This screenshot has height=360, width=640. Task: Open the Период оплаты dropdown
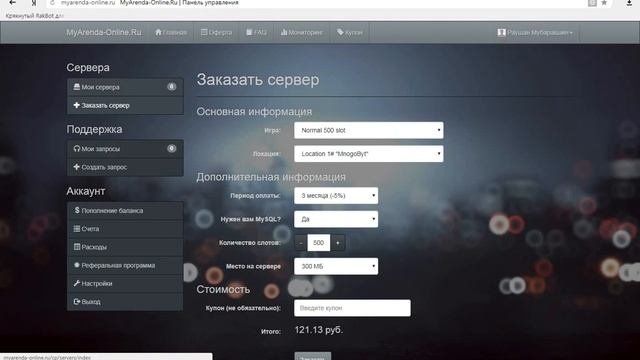click(x=336, y=196)
